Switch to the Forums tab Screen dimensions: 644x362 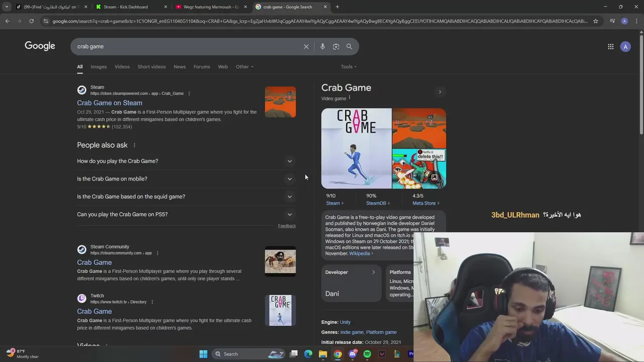tap(202, 67)
